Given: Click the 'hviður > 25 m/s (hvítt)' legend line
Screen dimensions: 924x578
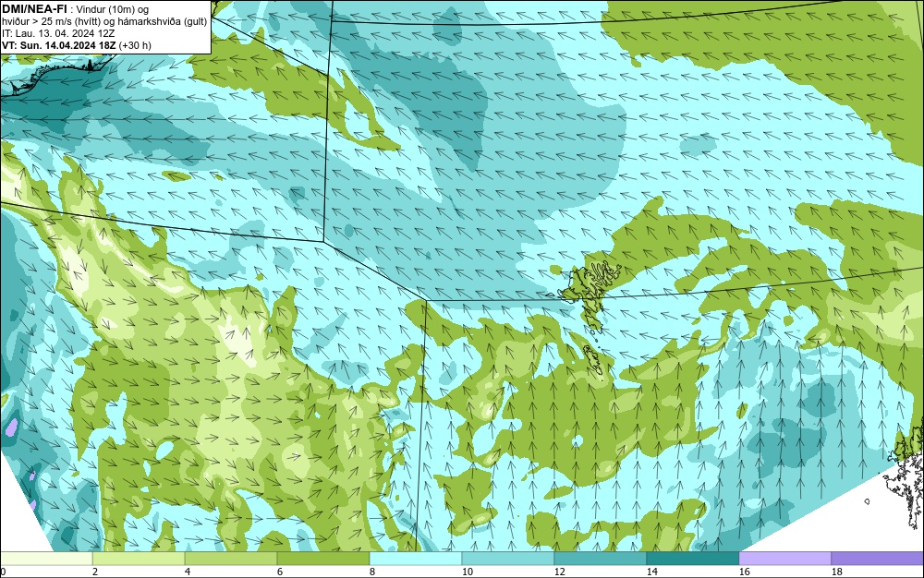Looking at the screenshot, I should tap(104, 22).
